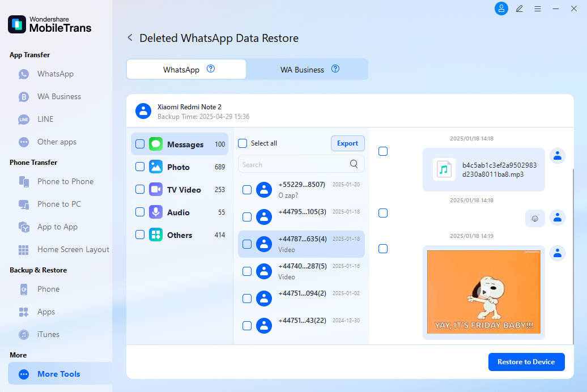
Task: Click the search magnifier icon
Action: [x=354, y=164]
